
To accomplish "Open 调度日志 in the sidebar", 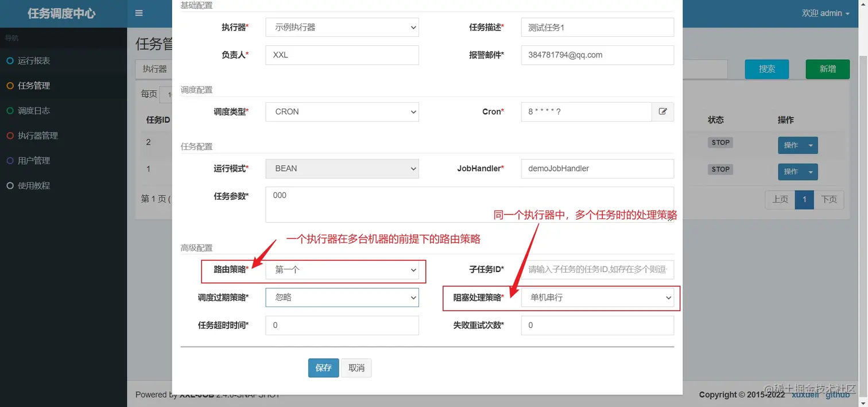I will pos(34,111).
